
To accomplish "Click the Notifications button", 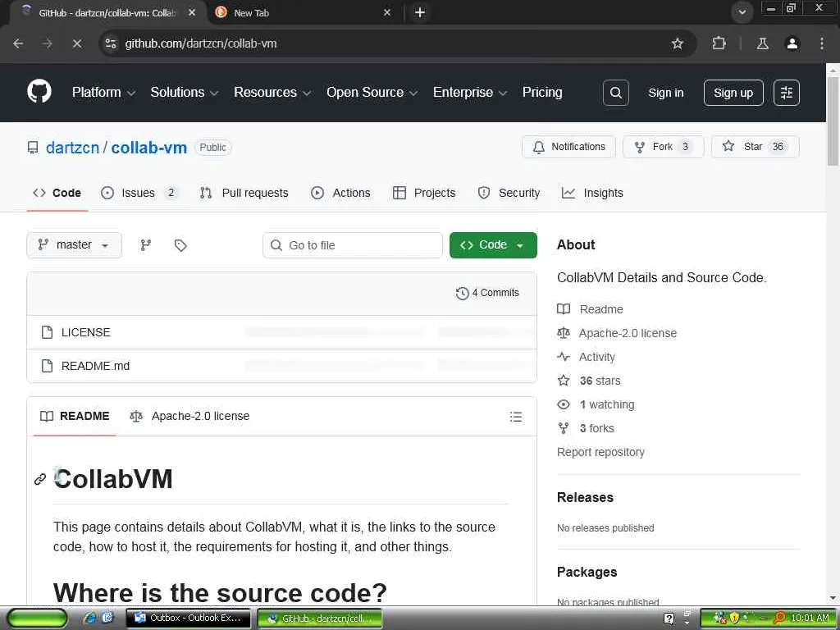I will point(569,147).
